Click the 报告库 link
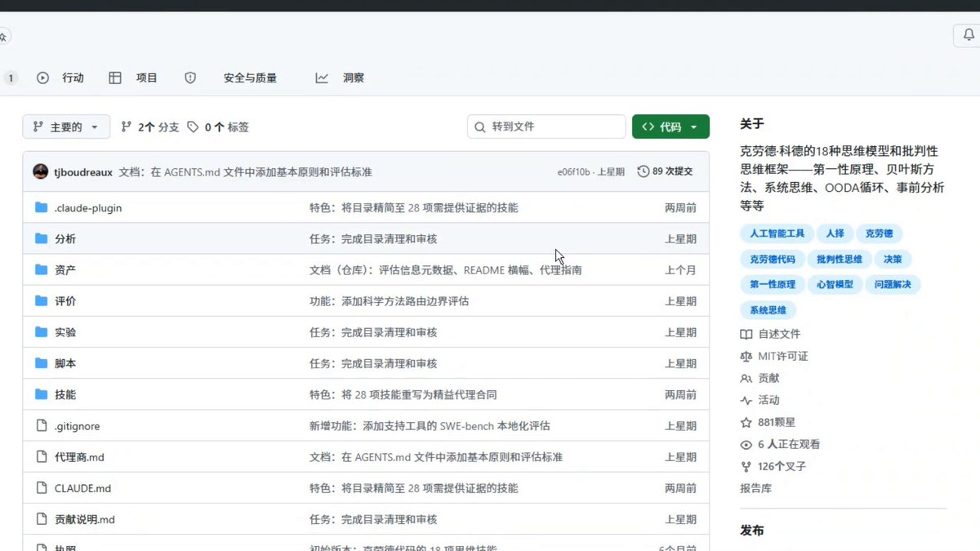980x551 pixels. [x=755, y=488]
